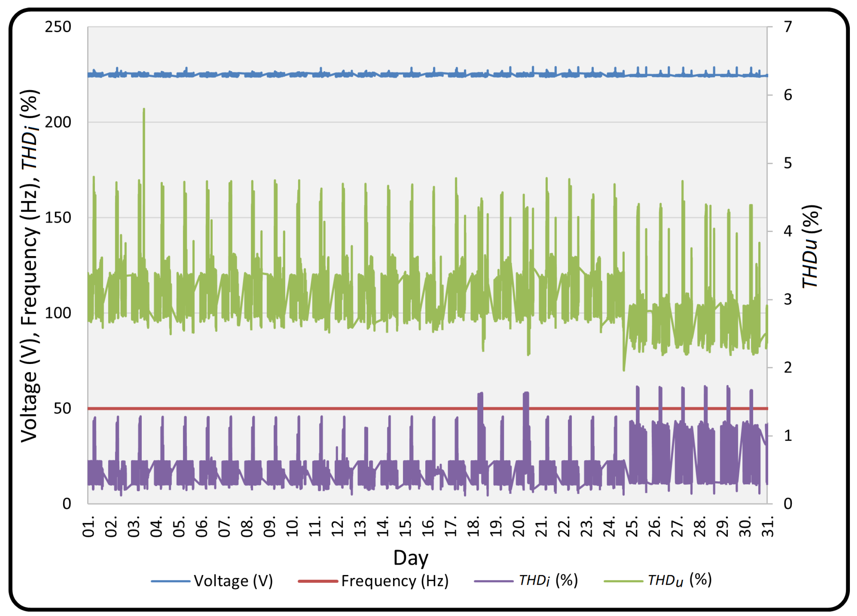Screen dimensions: 857x616
Task: Click the right THDu (%) axis title
Action: 811,247
